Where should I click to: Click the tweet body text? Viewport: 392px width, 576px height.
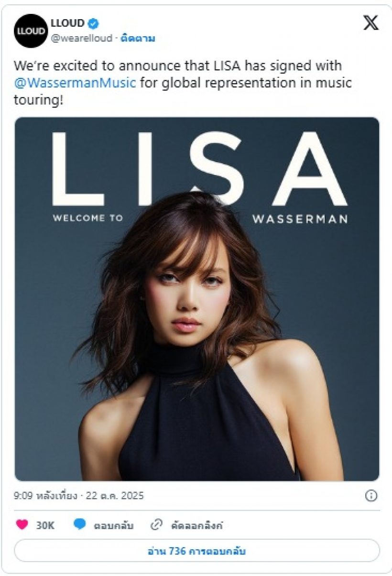click(183, 83)
